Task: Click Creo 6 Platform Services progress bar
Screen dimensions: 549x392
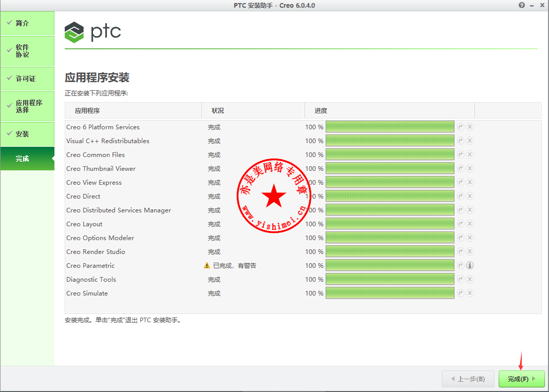Action: 390,127
